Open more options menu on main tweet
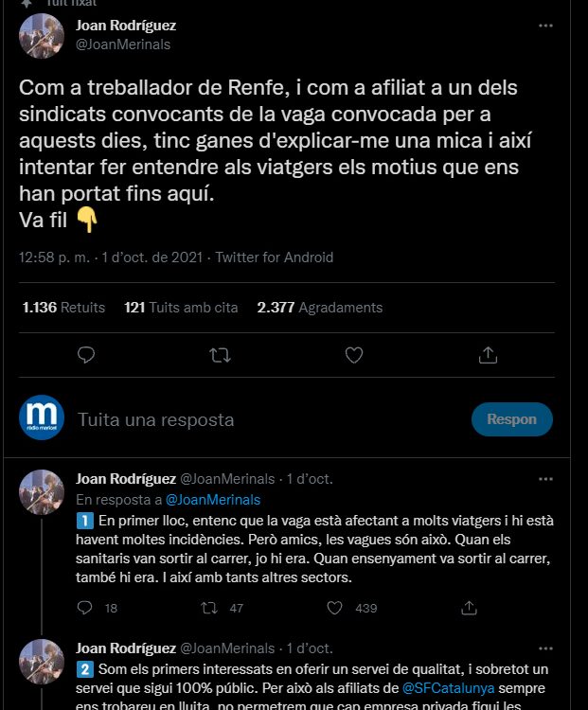The width and height of the screenshot is (588, 710). click(545, 26)
